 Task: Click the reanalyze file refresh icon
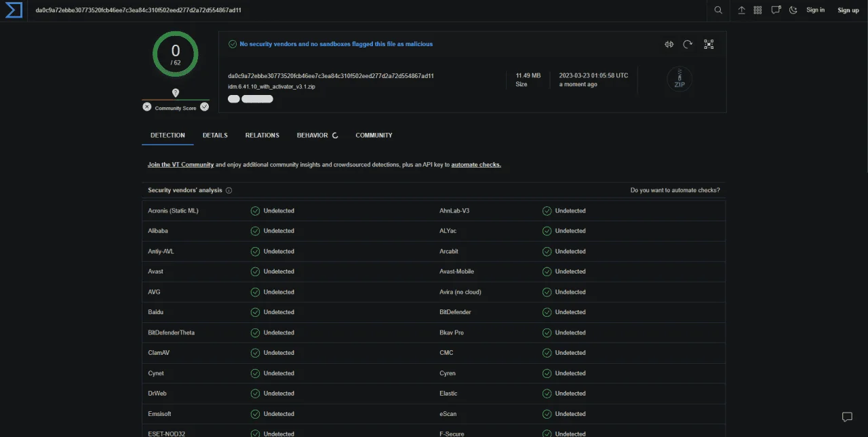point(688,44)
